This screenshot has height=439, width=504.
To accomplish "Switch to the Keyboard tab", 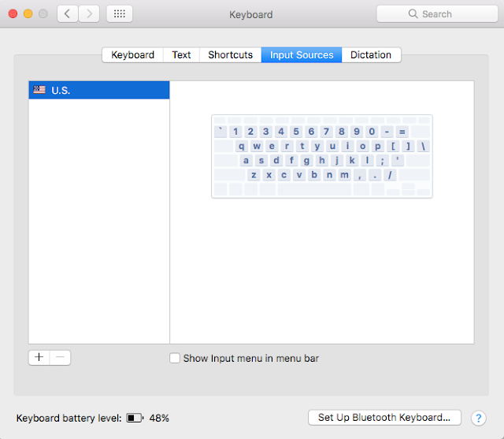I will [133, 54].
